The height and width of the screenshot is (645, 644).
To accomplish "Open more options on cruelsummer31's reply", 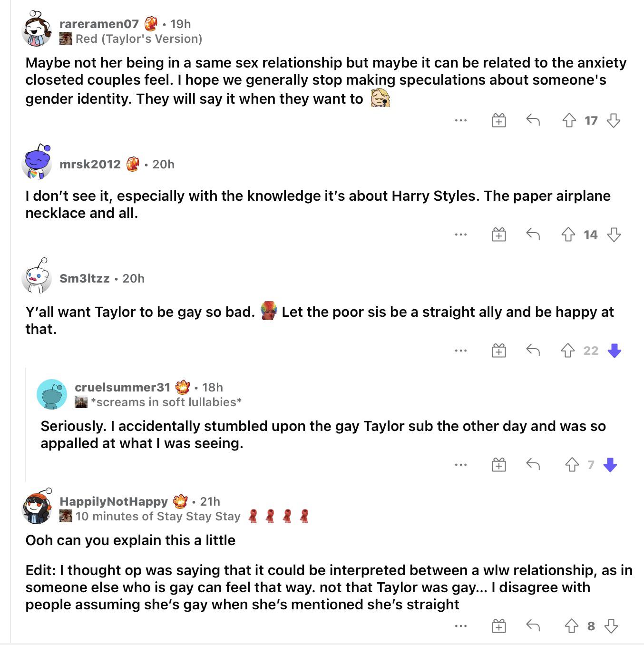I will 460,464.
